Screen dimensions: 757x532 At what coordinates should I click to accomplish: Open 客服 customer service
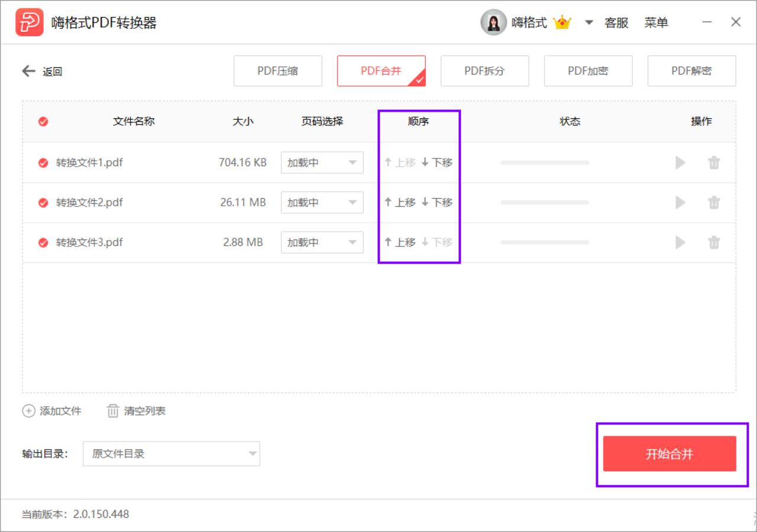[x=616, y=23]
